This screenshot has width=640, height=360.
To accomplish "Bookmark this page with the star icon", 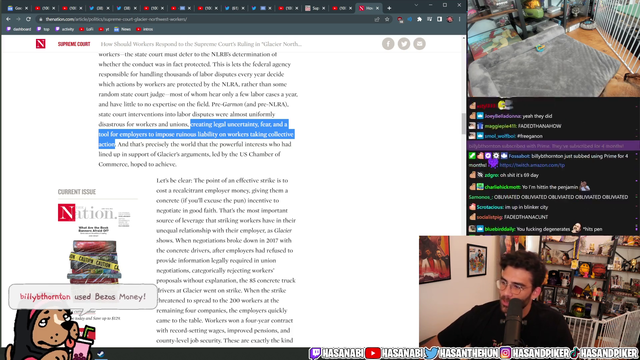I will point(387,19).
